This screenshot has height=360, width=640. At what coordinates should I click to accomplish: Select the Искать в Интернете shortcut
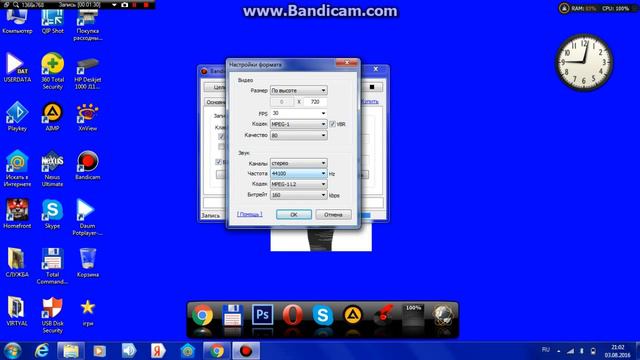(17, 168)
